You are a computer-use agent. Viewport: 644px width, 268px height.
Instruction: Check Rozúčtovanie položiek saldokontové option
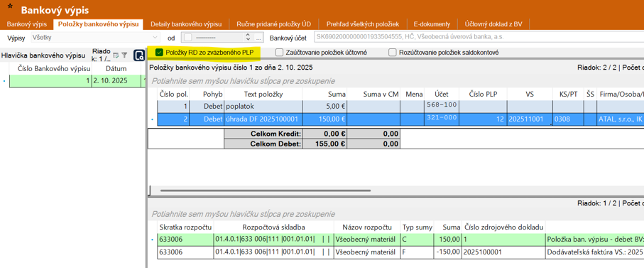tap(392, 53)
